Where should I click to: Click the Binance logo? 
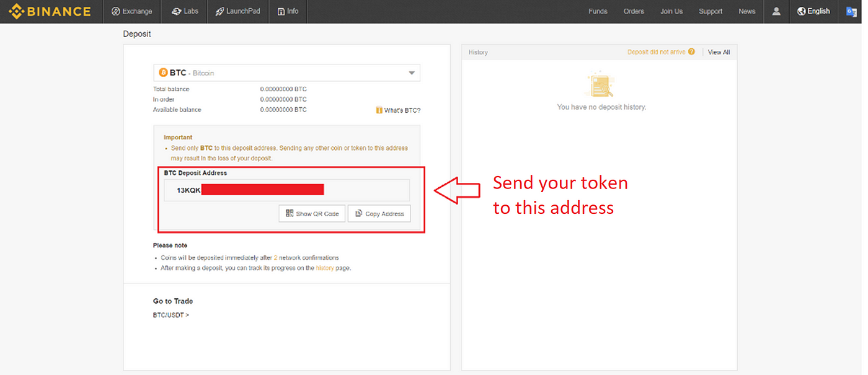pos(50,11)
